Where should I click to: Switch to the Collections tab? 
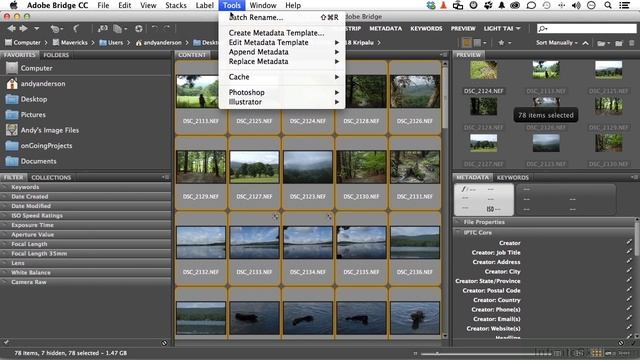(51, 178)
